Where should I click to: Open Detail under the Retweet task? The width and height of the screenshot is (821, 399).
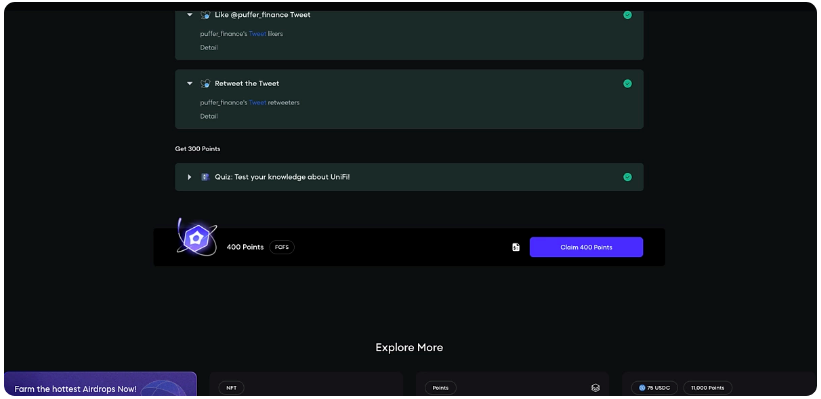click(209, 116)
